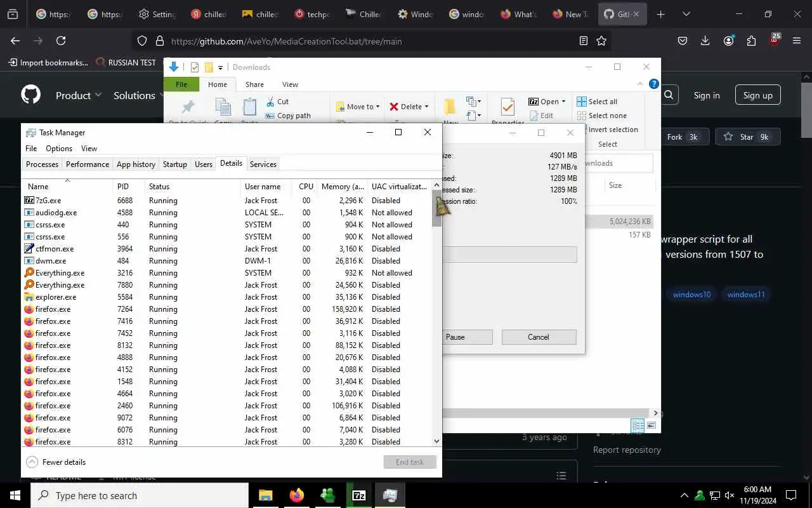Open Task Manager Options menu
812x508 pixels.
(x=59, y=149)
